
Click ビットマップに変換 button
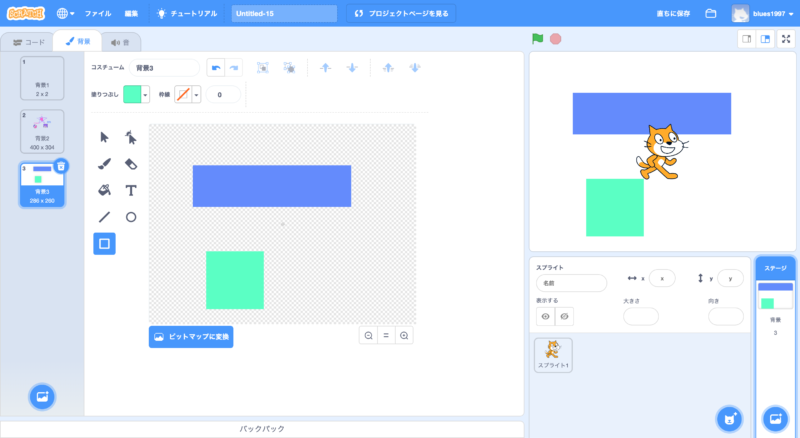191,337
